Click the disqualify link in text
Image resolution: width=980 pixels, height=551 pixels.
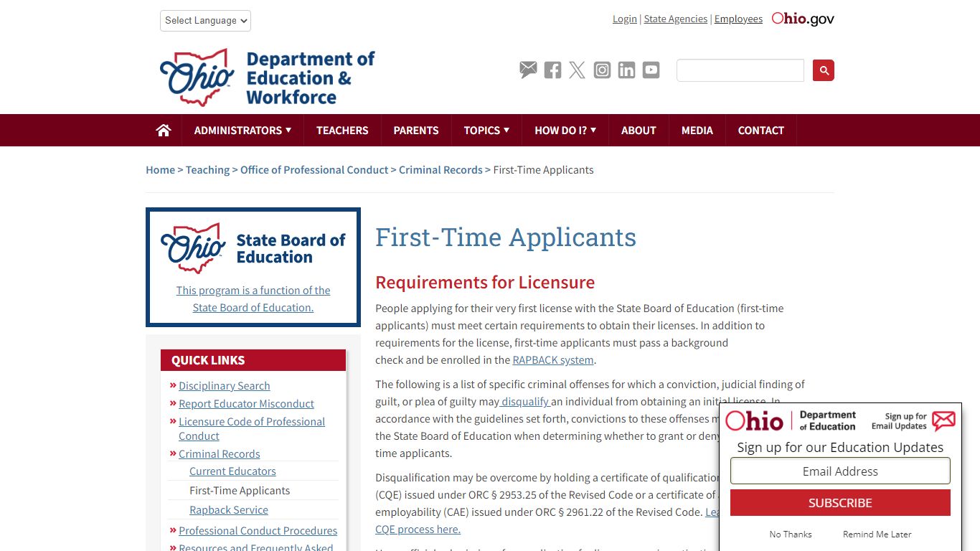click(524, 402)
